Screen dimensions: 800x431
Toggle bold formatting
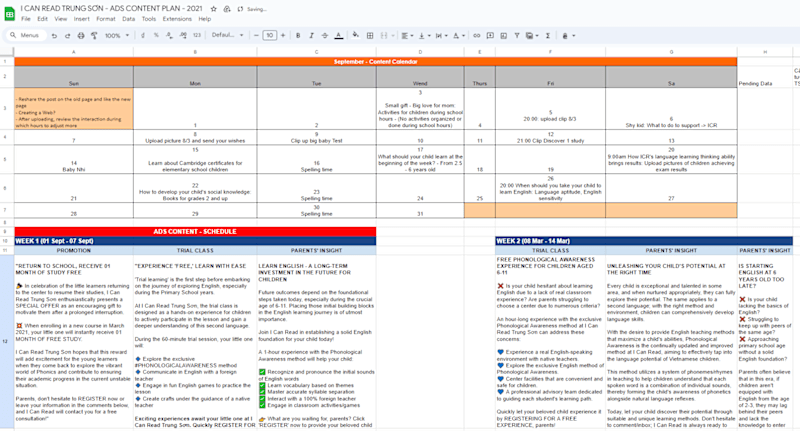(x=298, y=36)
